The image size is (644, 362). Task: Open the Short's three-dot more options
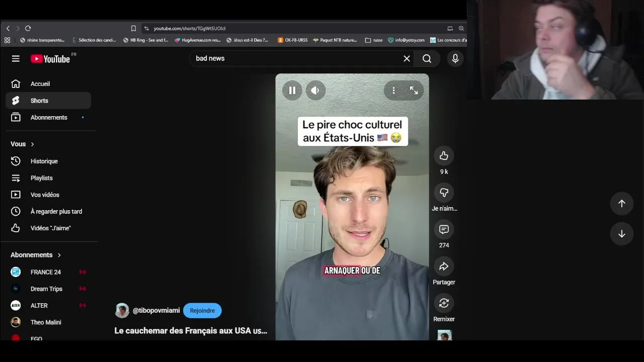click(393, 90)
